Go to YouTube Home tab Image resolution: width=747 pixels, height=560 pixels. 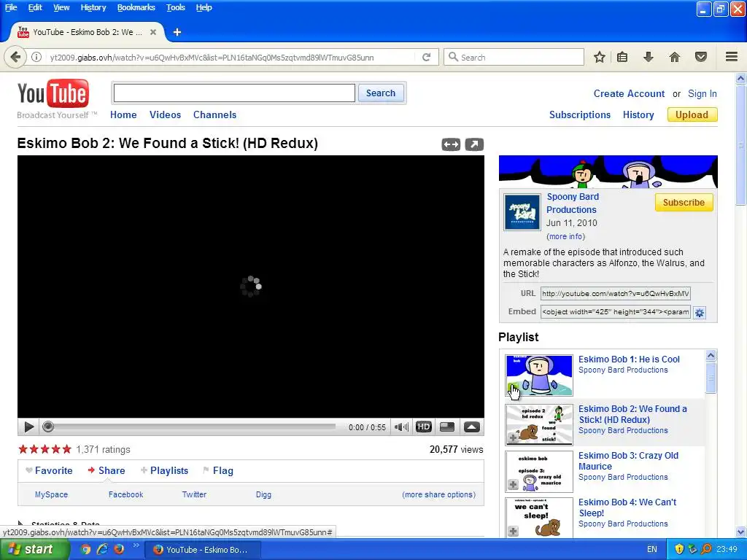coord(123,114)
